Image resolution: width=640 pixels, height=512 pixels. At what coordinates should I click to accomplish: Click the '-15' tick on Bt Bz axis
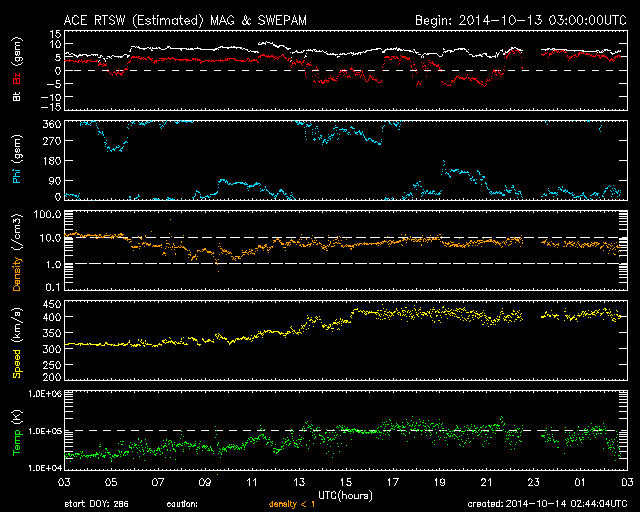(51, 107)
